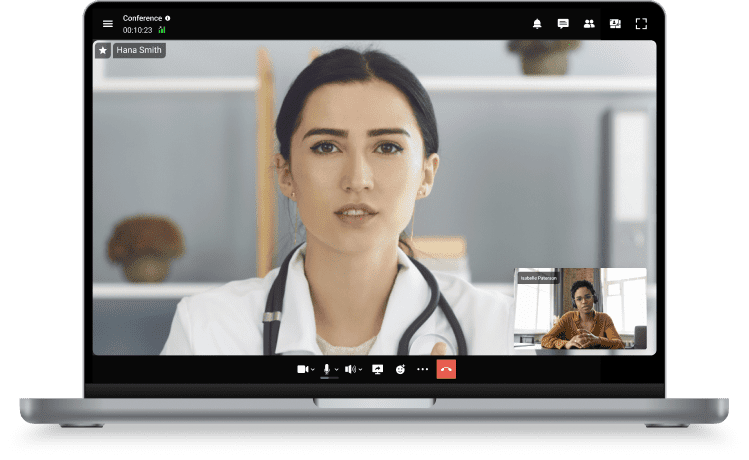
Task: Expand camera options chevron
Action: pos(313,370)
